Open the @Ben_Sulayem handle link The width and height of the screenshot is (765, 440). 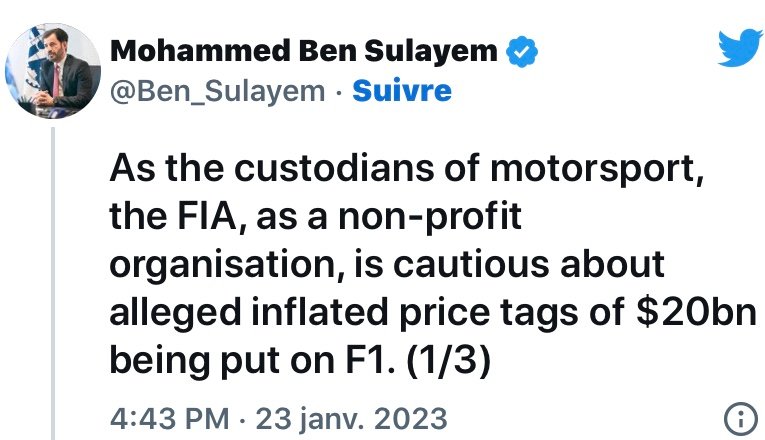pyautogui.click(x=217, y=92)
